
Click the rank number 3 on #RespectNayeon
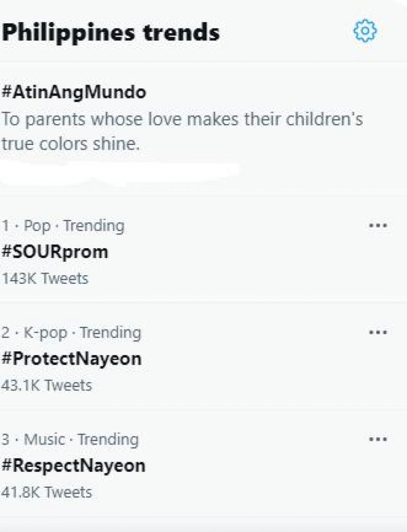[x=6, y=439]
